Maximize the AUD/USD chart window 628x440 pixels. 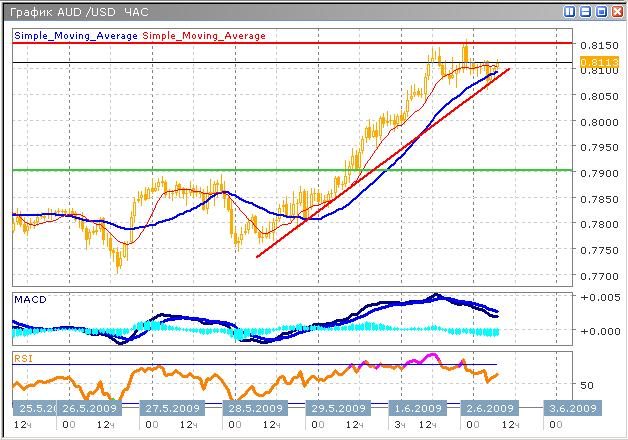601,11
